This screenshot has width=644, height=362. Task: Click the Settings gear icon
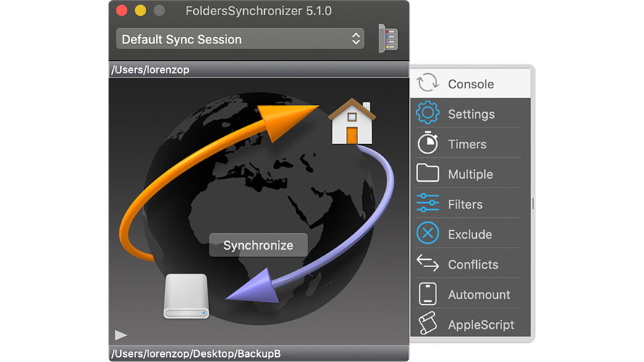tap(428, 113)
